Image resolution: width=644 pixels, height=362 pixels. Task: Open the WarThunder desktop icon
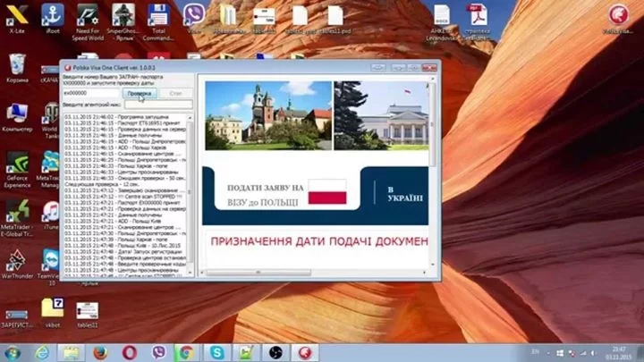click(17, 261)
